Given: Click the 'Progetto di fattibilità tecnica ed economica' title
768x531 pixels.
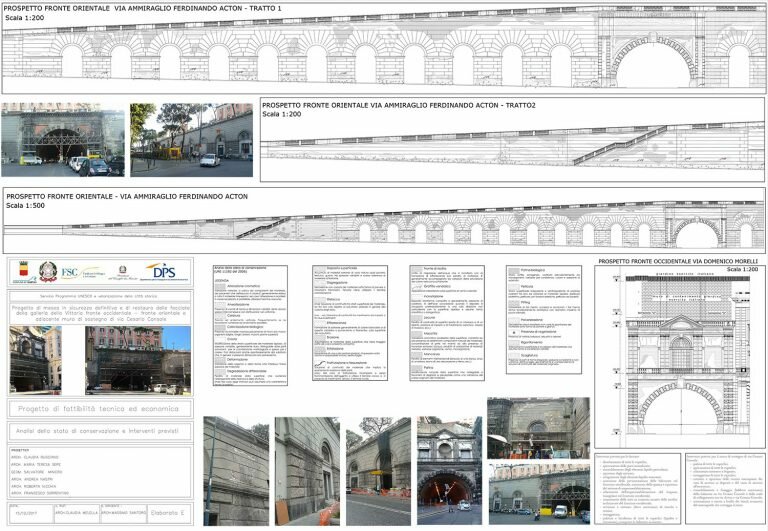Looking at the screenshot, I should (100, 409).
